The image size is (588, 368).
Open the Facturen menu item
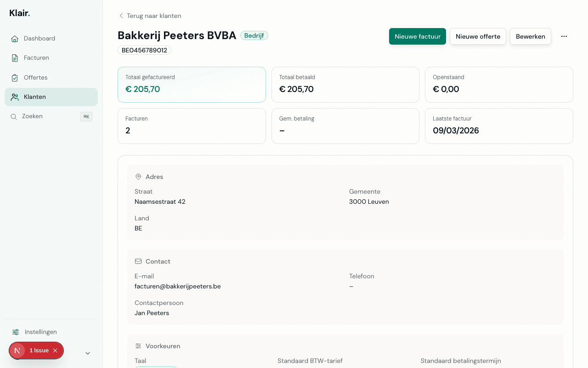[36, 58]
